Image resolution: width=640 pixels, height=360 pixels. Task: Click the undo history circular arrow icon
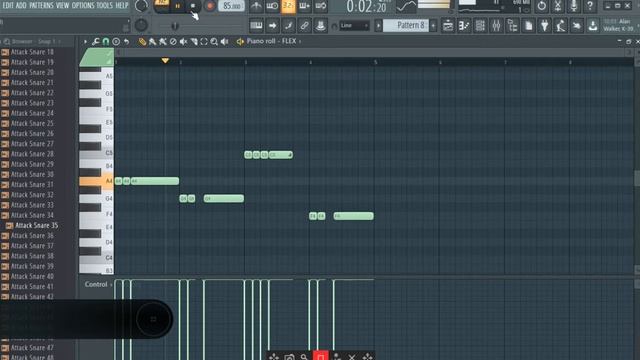[x=542, y=6]
